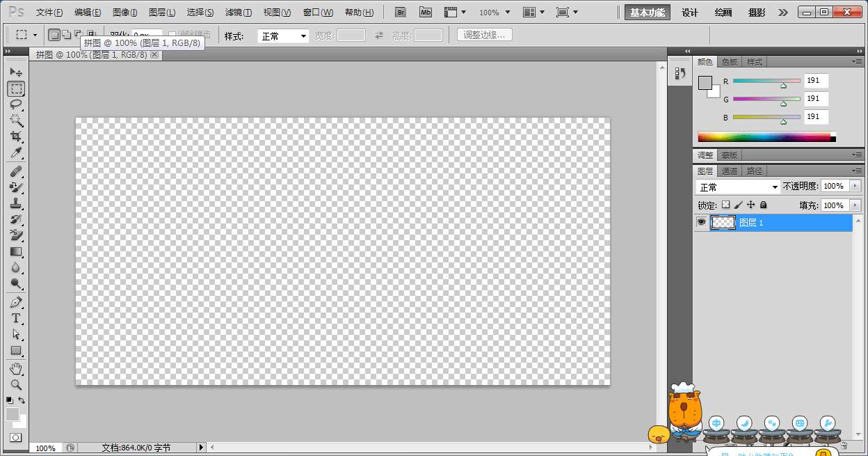Pick the Eyedropper tool
This screenshot has height=456, width=868.
click(x=16, y=153)
